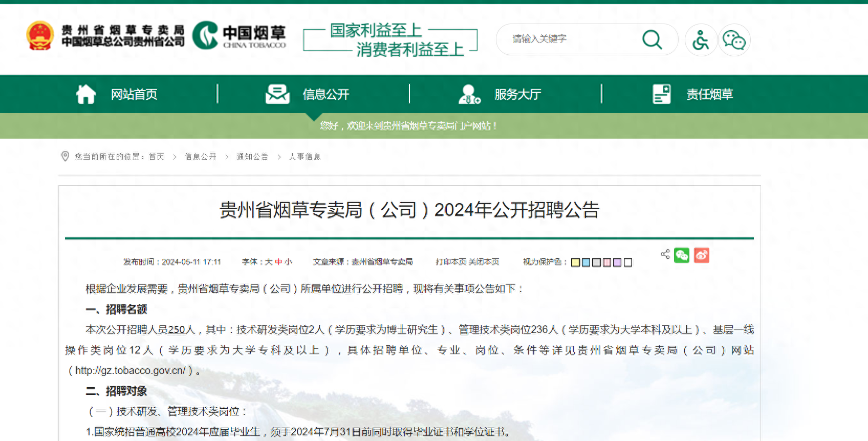
Task: Open the WeChat chat bubble icon in header
Action: tap(734, 40)
